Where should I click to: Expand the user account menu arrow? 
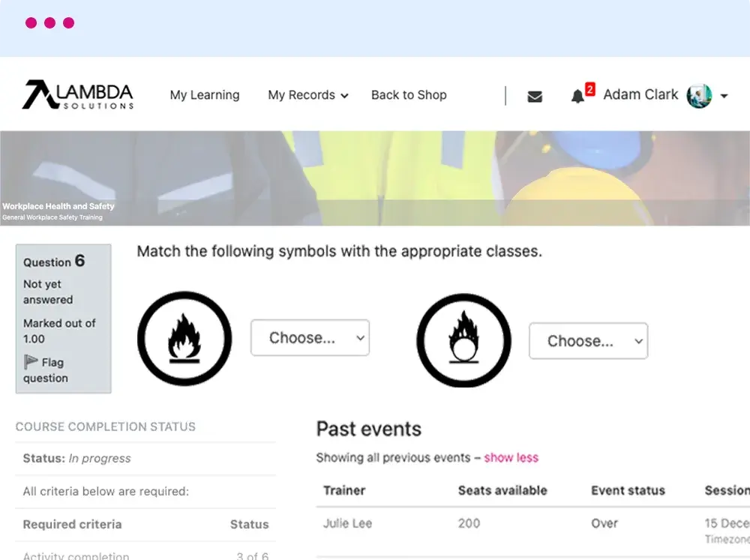tap(724, 96)
